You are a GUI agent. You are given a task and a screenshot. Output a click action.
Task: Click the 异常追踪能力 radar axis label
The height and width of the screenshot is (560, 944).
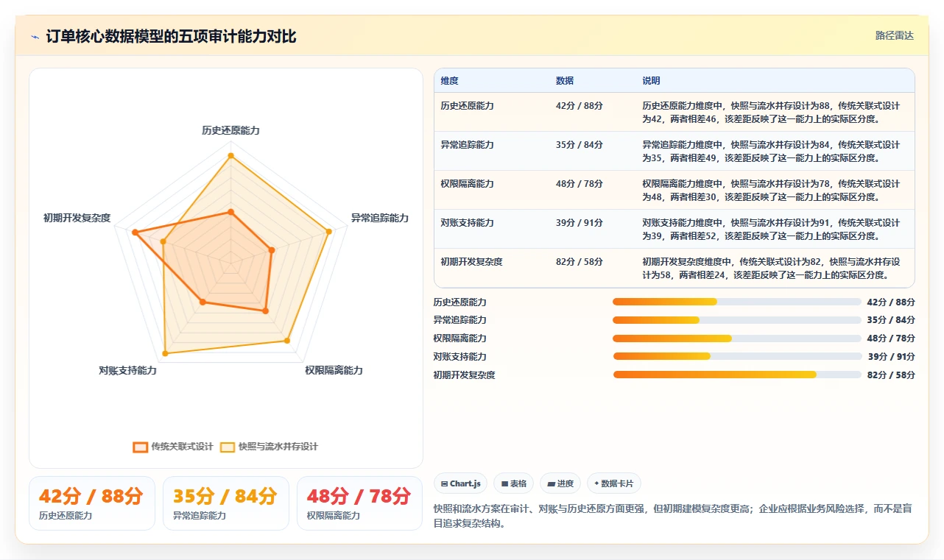coord(379,218)
